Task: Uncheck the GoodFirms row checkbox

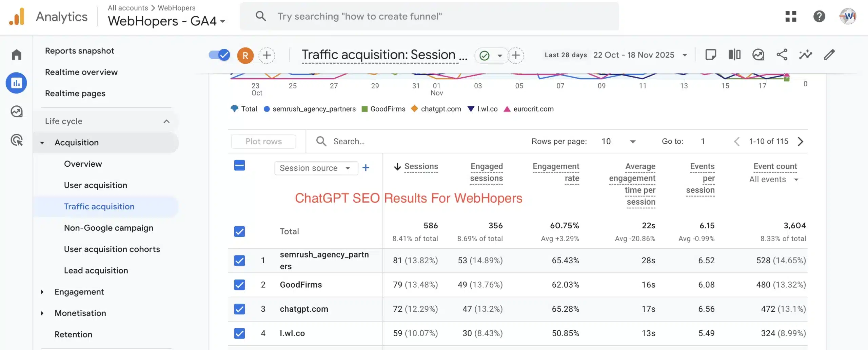Action: point(239,285)
